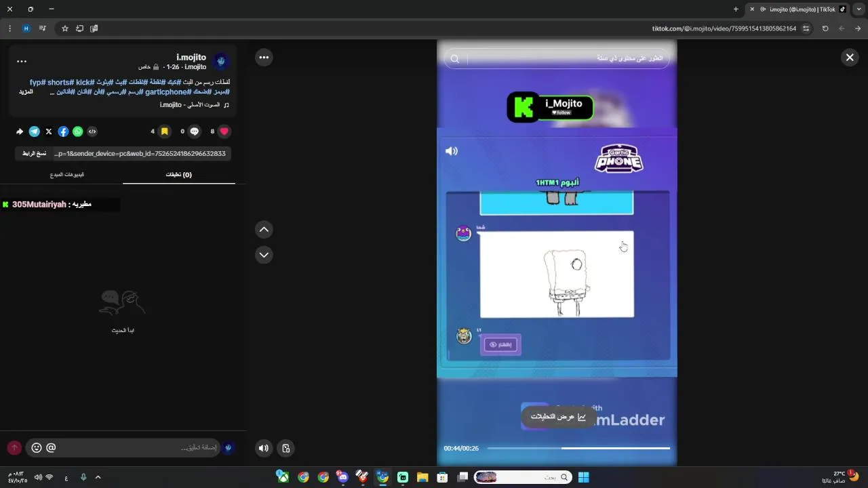Open more share options with the arrow icon
The image size is (868, 488).
tap(20, 131)
